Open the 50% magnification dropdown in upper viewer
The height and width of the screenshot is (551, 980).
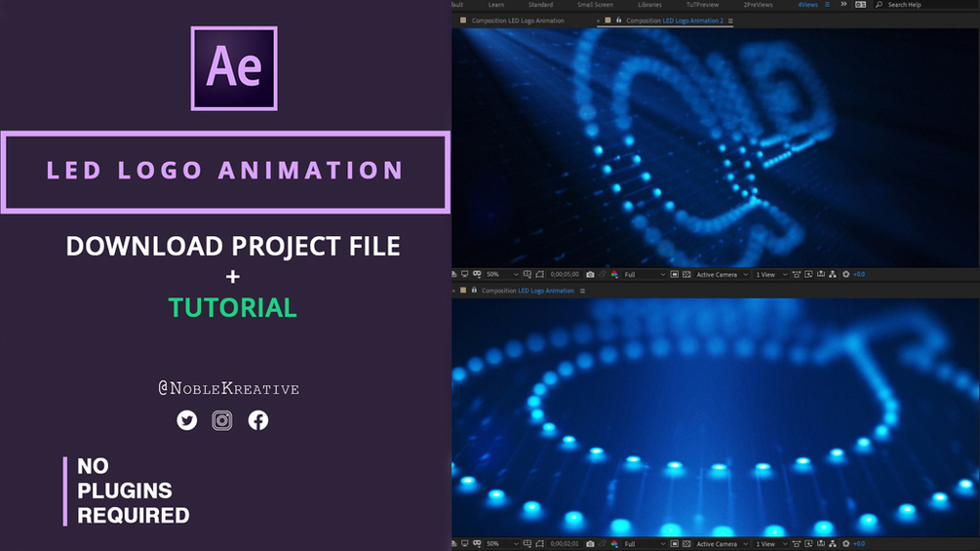tap(502, 274)
